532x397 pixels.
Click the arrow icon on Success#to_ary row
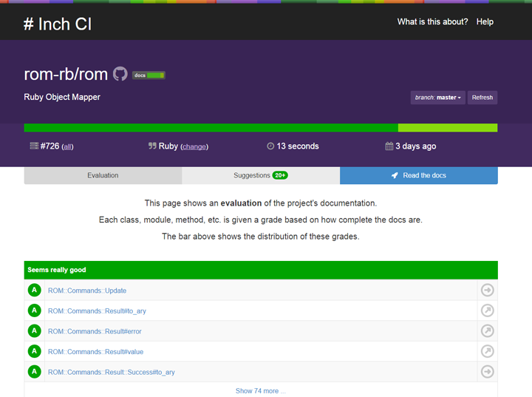pyautogui.click(x=487, y=372)
